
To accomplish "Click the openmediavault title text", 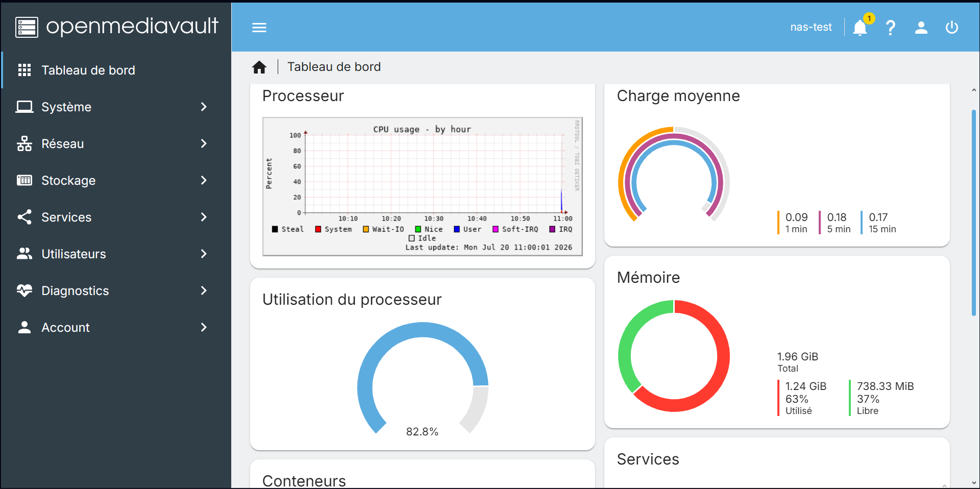I will click(x=132, y=26).
